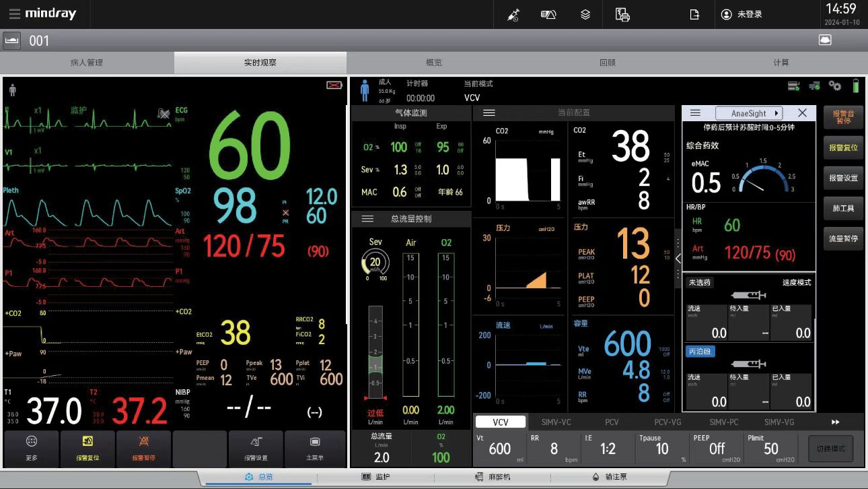
Task: Open the 总流量控制 panel menu icon
Action: [x=367, y=219]
